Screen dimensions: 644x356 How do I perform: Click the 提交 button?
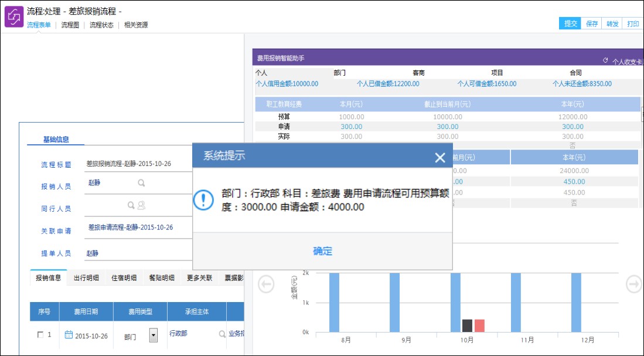click(x=570, y=23)
